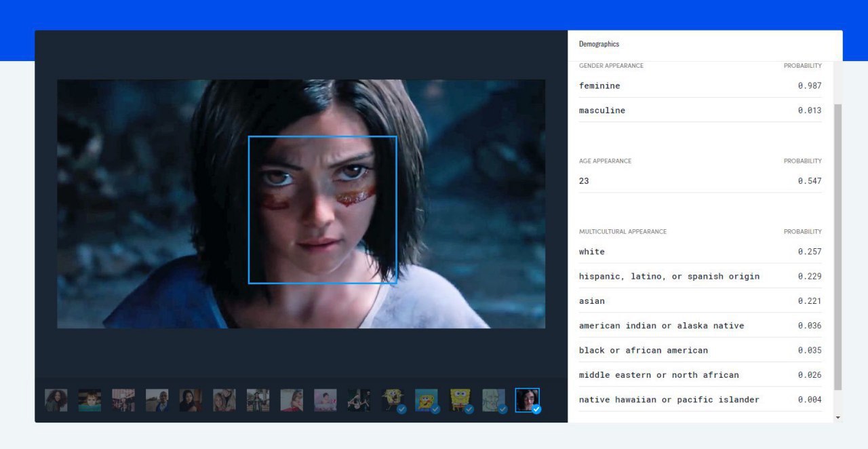Click 'black or african american' row
The height and width of the screenshot is (449, 868).
(701, 350)
